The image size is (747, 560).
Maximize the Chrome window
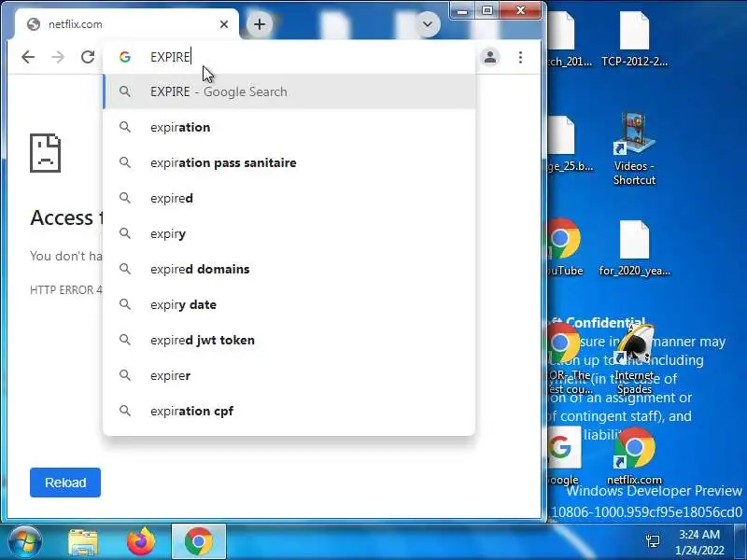(486, 10)
